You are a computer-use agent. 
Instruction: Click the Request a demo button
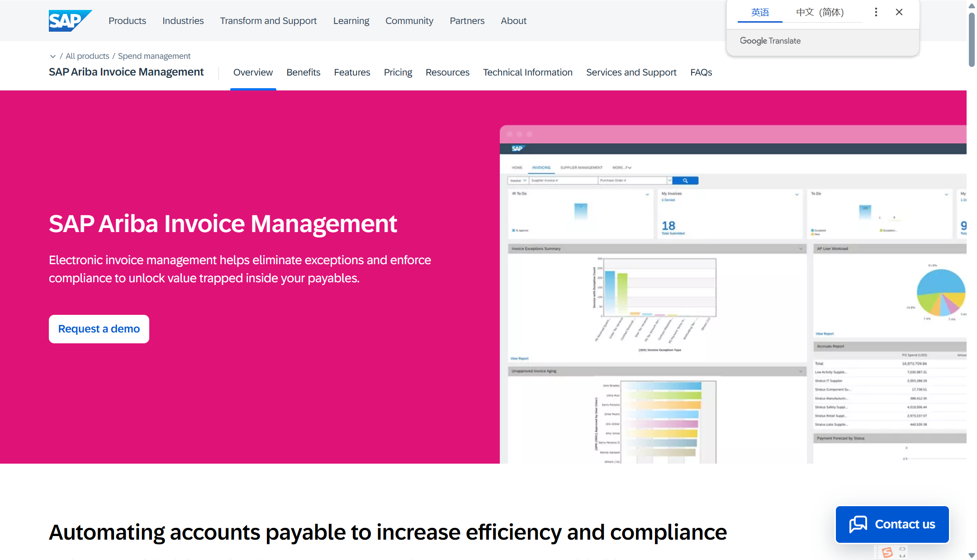point(99,329)
